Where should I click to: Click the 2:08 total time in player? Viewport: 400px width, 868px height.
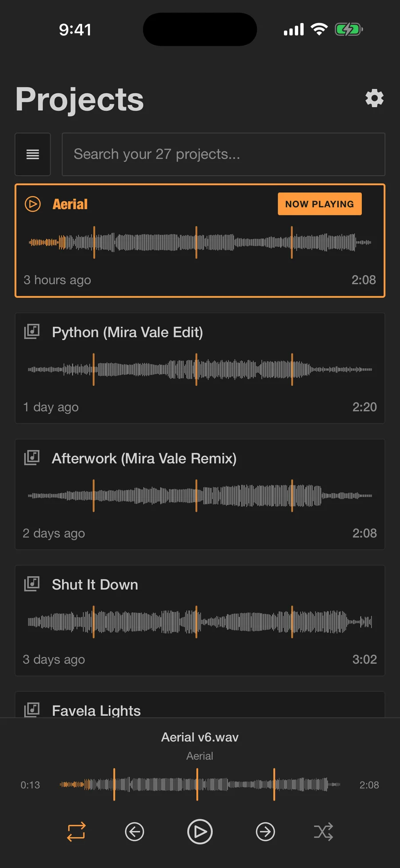point(369,785)
